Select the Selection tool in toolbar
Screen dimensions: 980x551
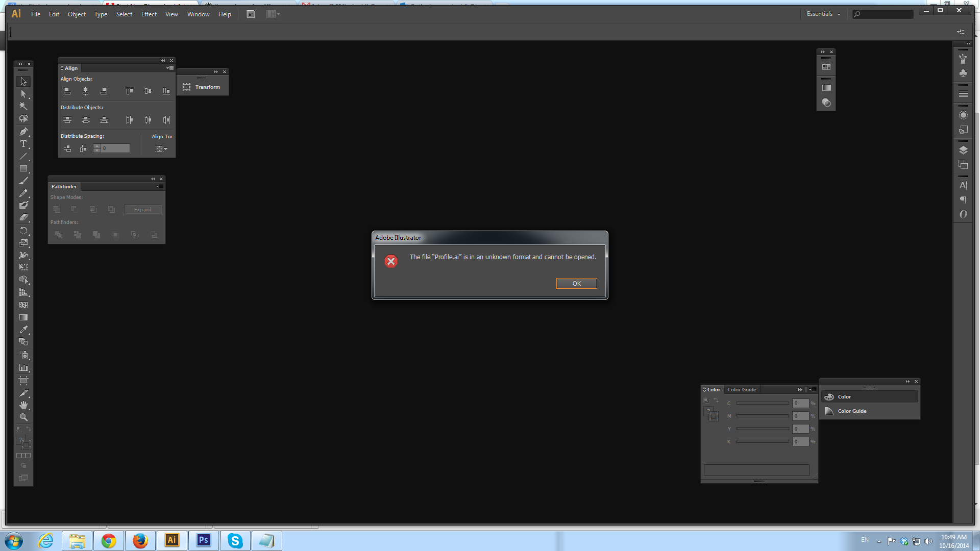pyautogui.click(x=23, y=82)
